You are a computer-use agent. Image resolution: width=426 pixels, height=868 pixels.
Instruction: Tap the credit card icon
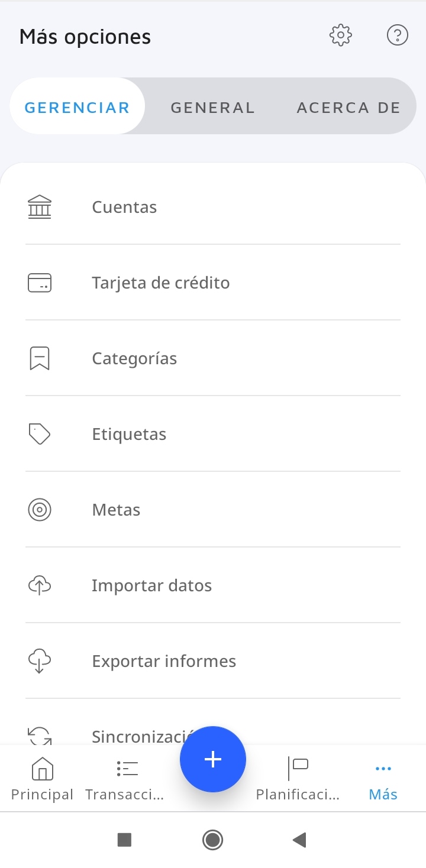(40, 283)
